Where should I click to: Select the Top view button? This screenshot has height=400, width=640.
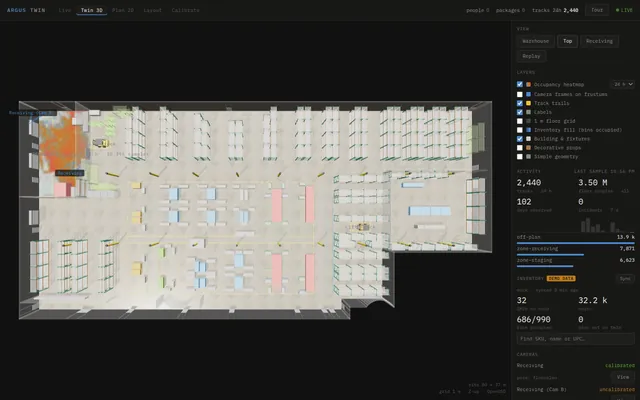567,41
